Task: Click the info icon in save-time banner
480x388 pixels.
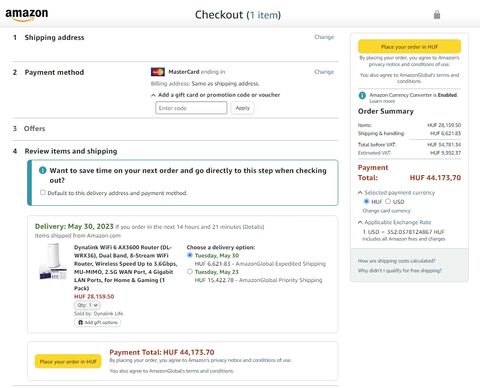Action: point(43,170)
